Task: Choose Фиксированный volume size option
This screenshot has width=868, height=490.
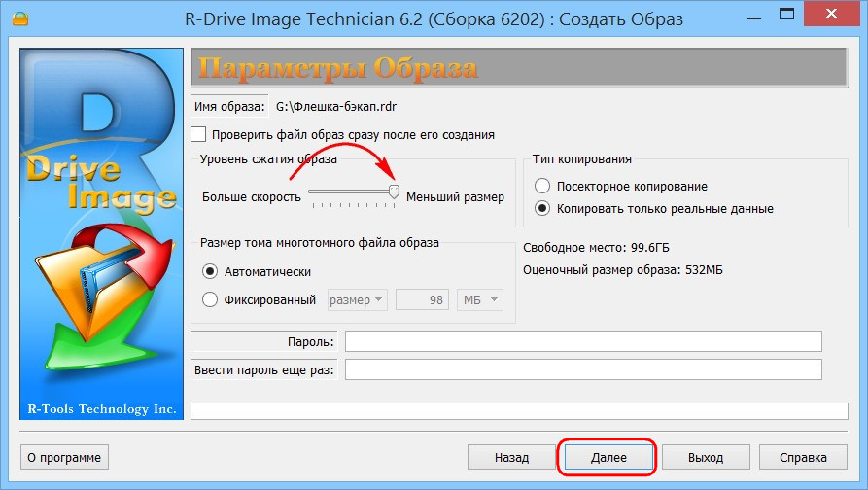Action: tap(210, 300)
